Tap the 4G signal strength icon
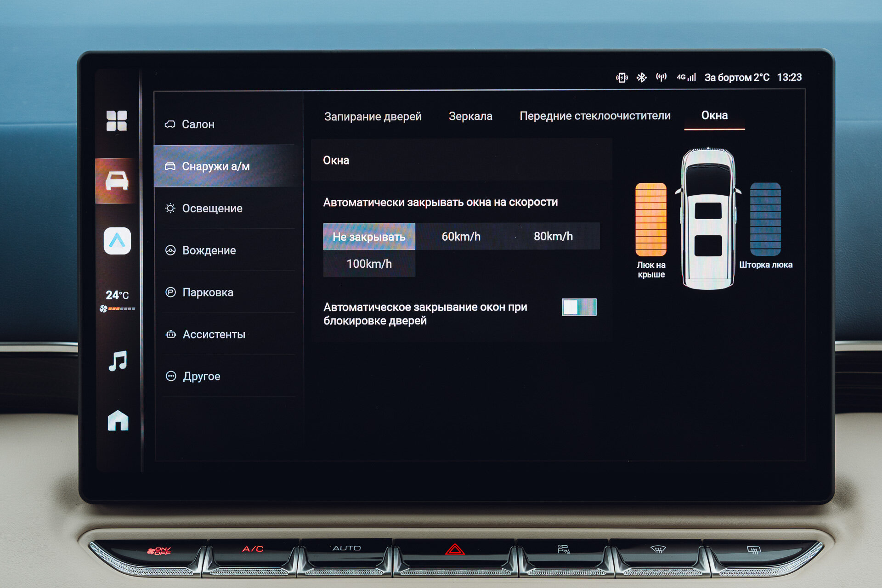882x588 pixels. click(x=686, y=77)
